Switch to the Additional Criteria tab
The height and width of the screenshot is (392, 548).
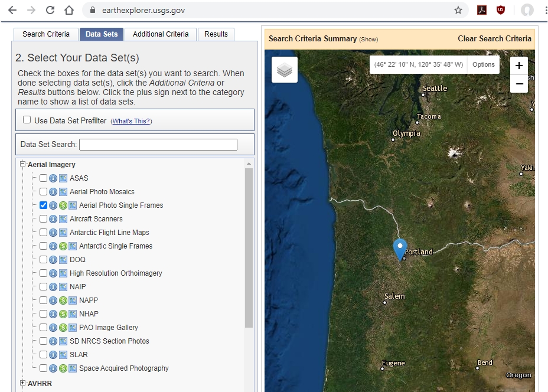tap(161, 34)
